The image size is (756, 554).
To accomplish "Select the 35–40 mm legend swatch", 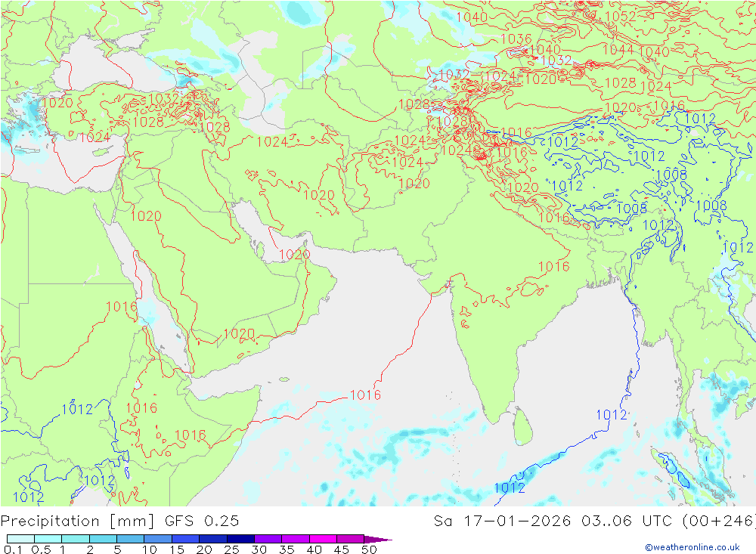I will [x=295, y=539].
